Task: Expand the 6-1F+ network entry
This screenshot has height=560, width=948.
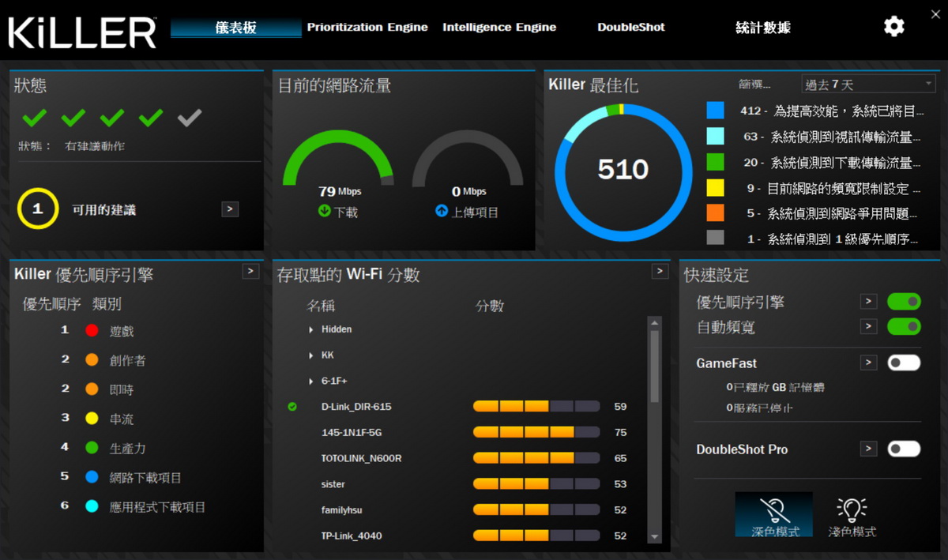Action: point(311,381)
